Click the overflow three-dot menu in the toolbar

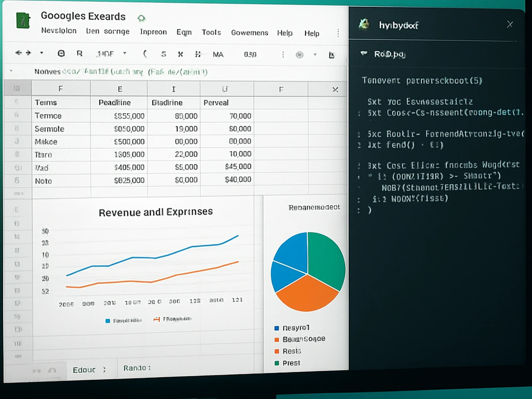click(283, 54)
